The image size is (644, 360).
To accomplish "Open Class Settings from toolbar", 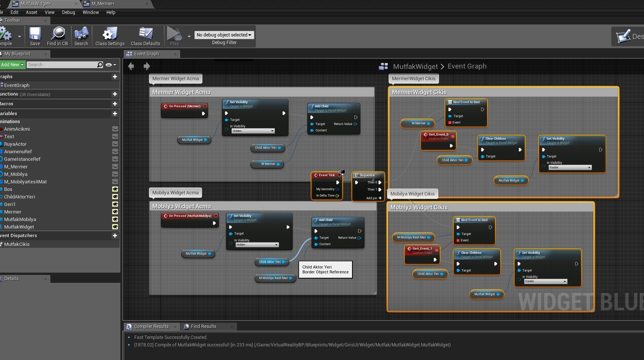I will (x=110, y=36).
